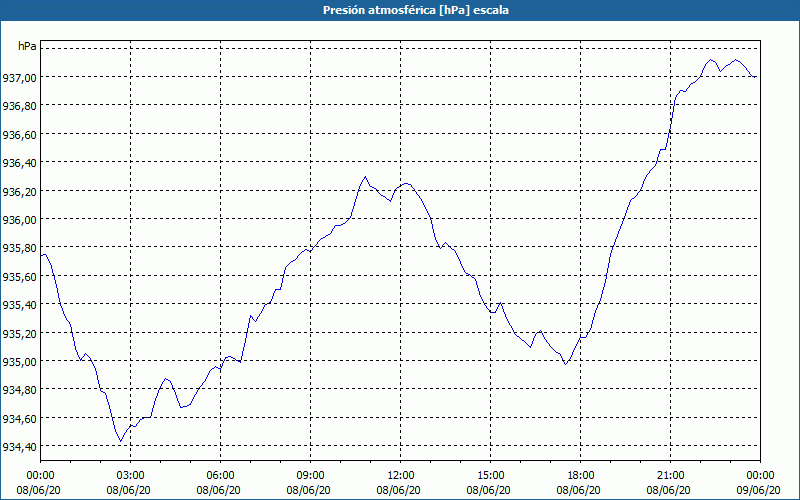This screenshot has height=500, width=800.
Task: Click the 934,60 axis value
Action: (x=19, y=418)
